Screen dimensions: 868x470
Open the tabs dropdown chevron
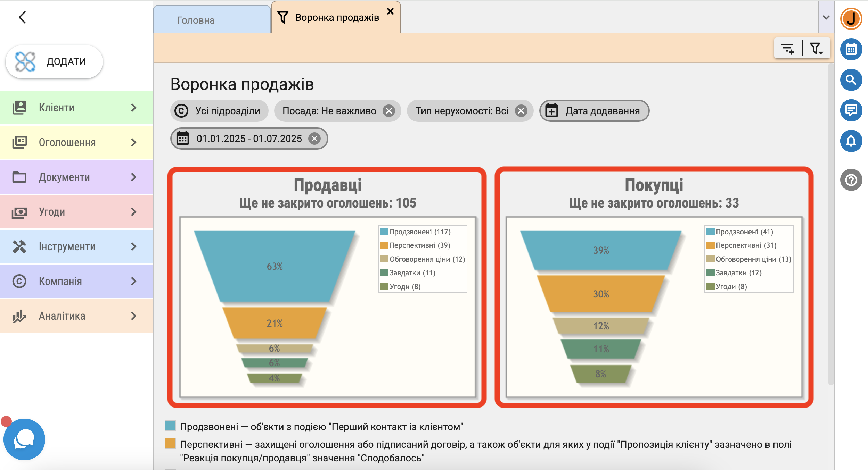(826, 17)
